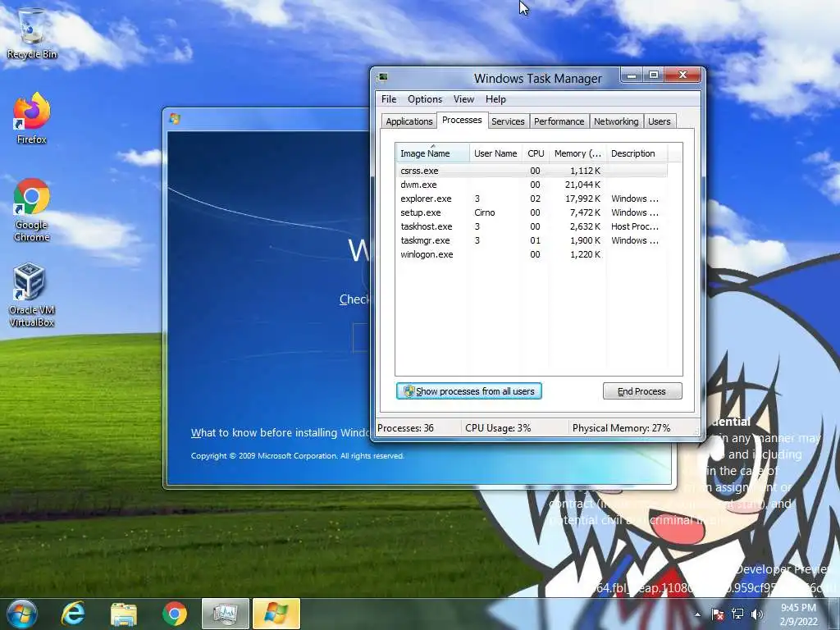Viewport: 840px width, 630px height.
Task: Switch to the Performance tab
Action: [559, 121]
